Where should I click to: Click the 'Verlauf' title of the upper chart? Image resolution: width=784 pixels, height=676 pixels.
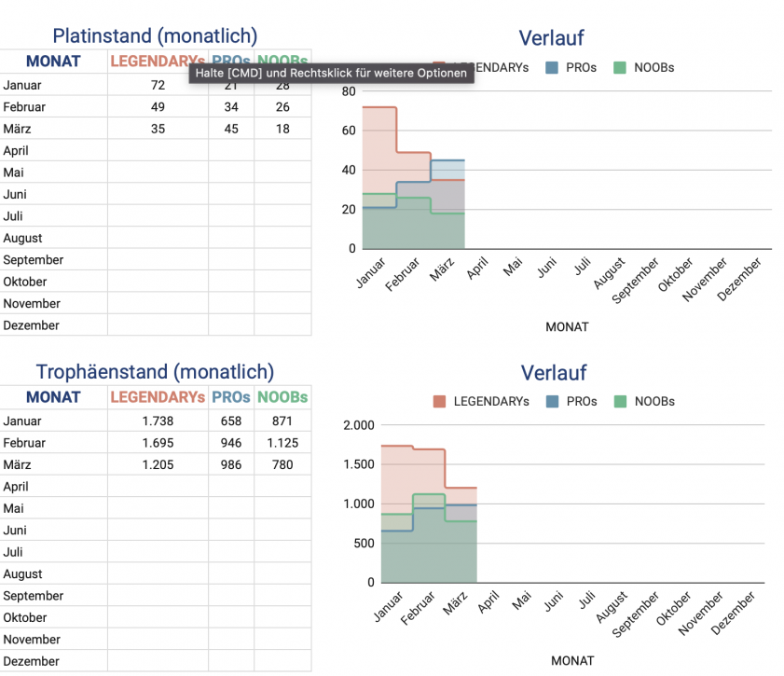553,38
